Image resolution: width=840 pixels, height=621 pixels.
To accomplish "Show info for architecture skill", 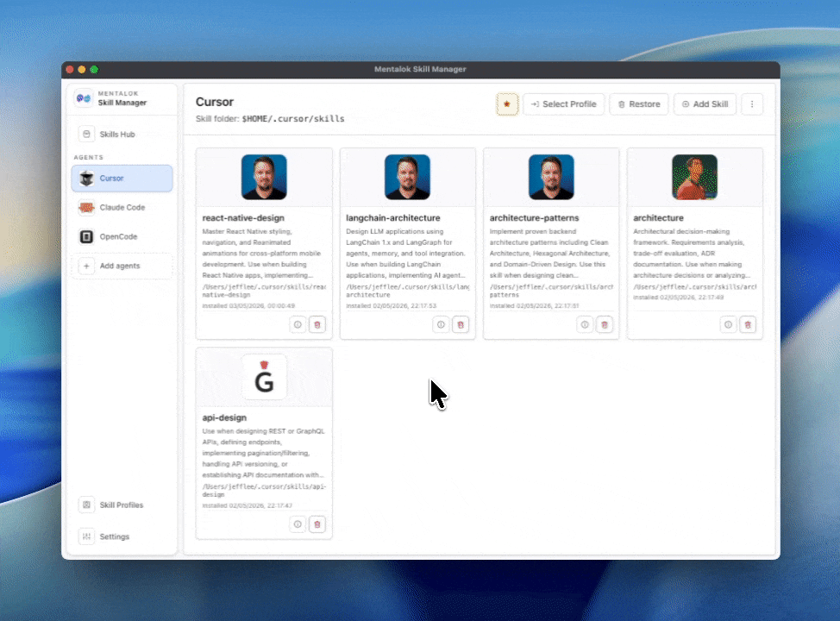I will click(728, 324).
